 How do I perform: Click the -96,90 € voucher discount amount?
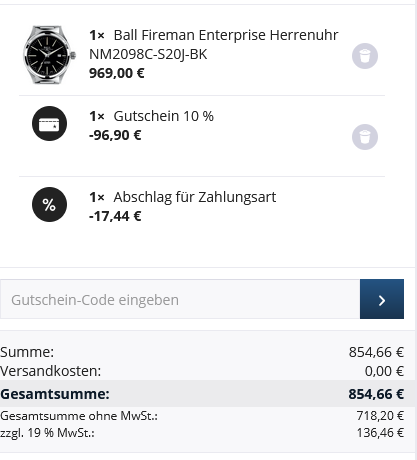115,135
